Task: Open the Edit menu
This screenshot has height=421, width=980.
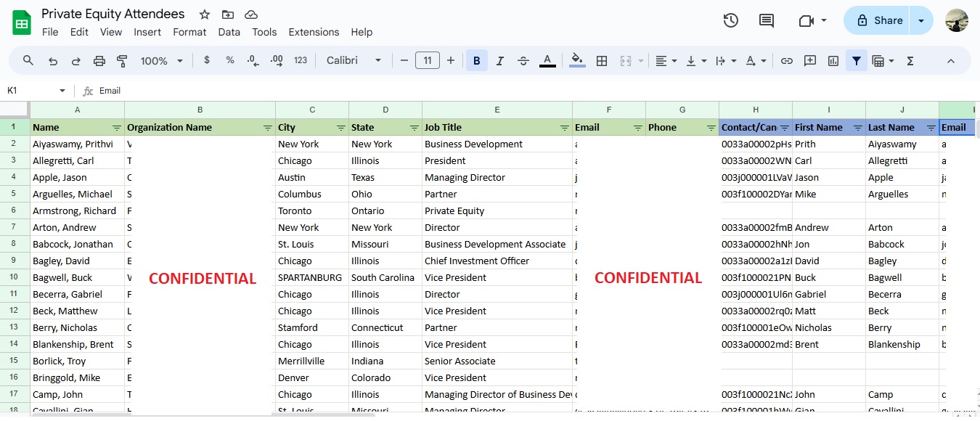Action: (x=79, y=32)
